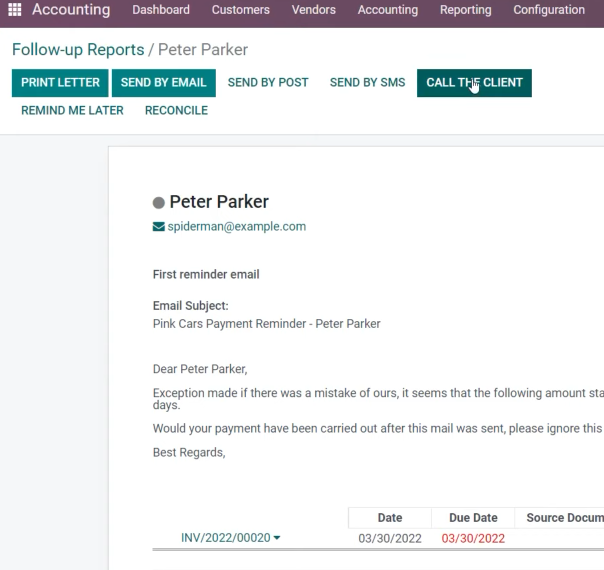The image size is (604, 570).
Task: Open the Configuration menu
Action: click(x=549, y=10)
